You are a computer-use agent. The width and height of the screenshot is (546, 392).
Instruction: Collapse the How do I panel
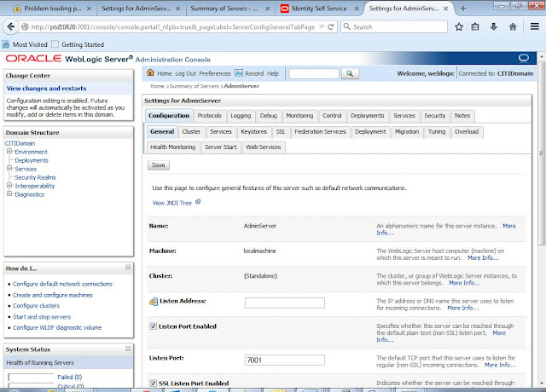tap(128, 267)
